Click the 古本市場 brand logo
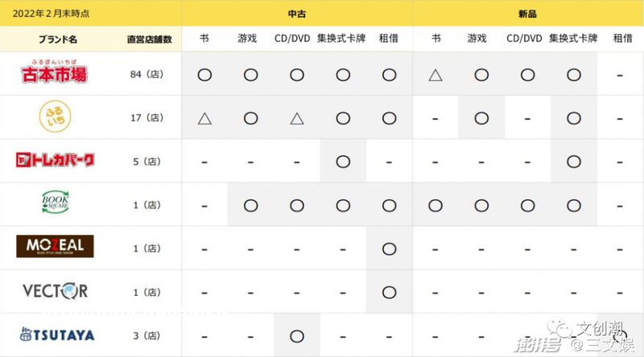644x357 pixels. coord(55,74)
